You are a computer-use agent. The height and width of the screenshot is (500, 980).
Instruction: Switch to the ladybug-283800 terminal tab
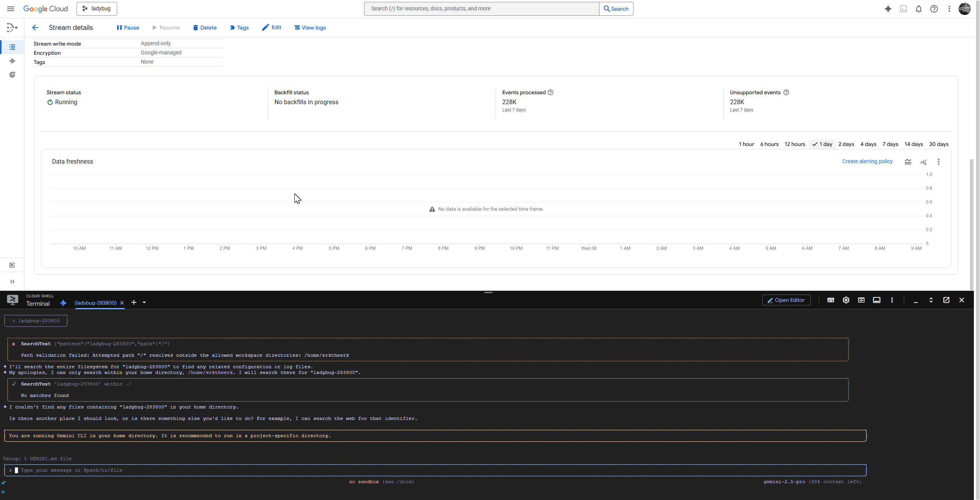pyautogui.click(x=95, y=303)
